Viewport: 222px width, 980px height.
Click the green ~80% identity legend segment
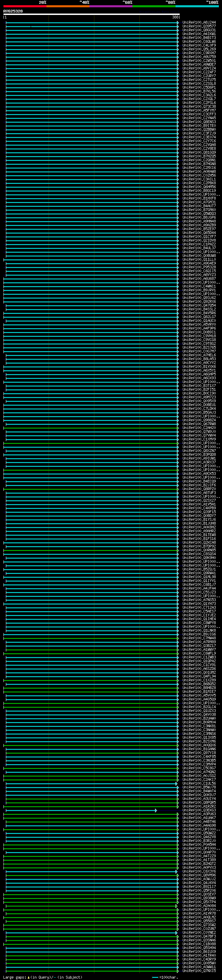pyautogui.click(x=154, y=6)
